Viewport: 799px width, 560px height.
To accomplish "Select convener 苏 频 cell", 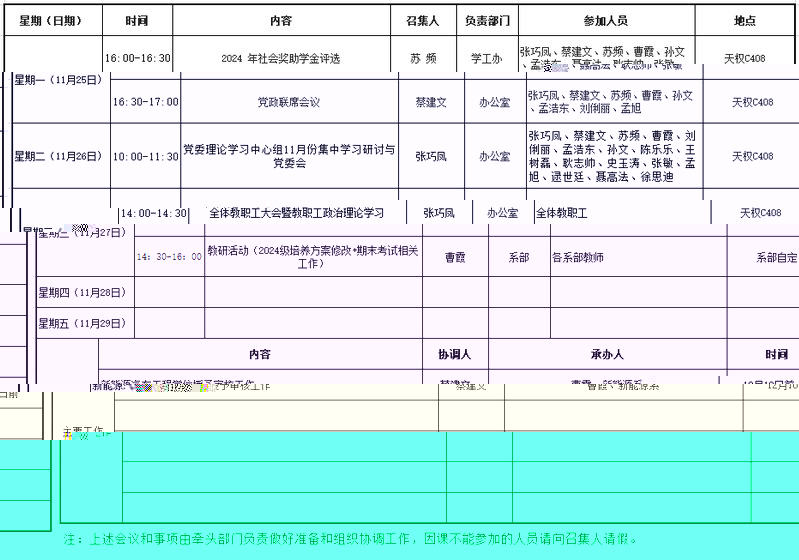I will pos(423,58).
